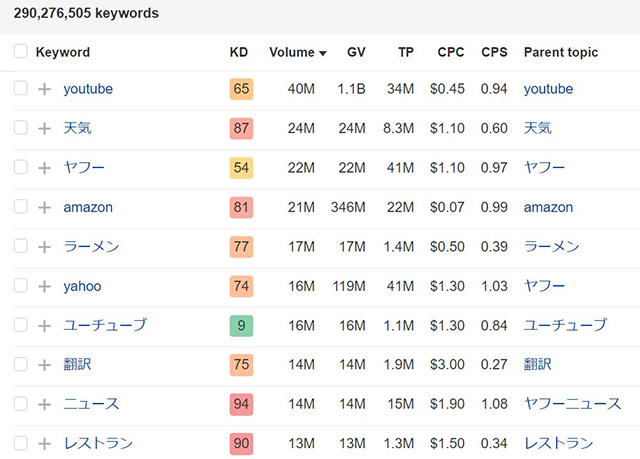Add レストラン keyword with plus icon
This screenshot has width=640, height=459.
coord(44,443)
